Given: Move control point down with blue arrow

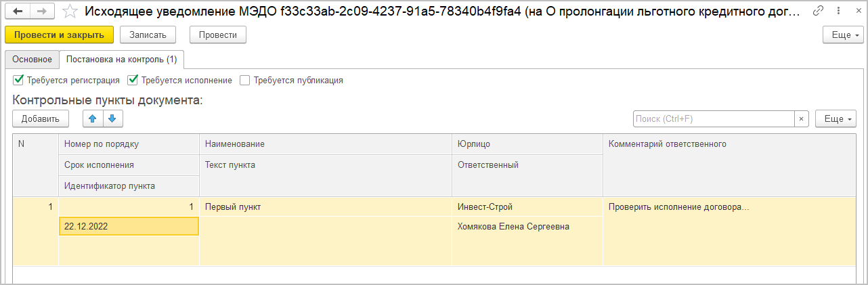Looking at the screenshot, I should pyautogui.click(x=112, y=118).
